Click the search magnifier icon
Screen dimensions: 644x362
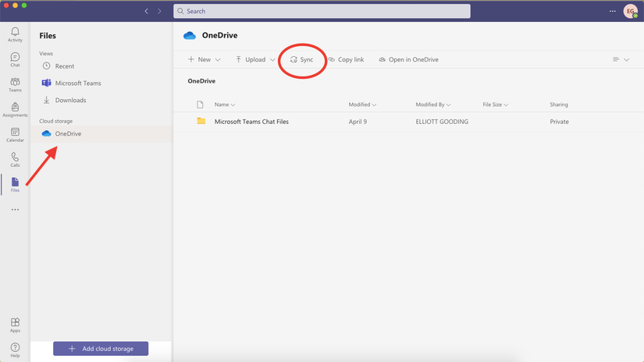pyautogui.click(x=180, y=11)
